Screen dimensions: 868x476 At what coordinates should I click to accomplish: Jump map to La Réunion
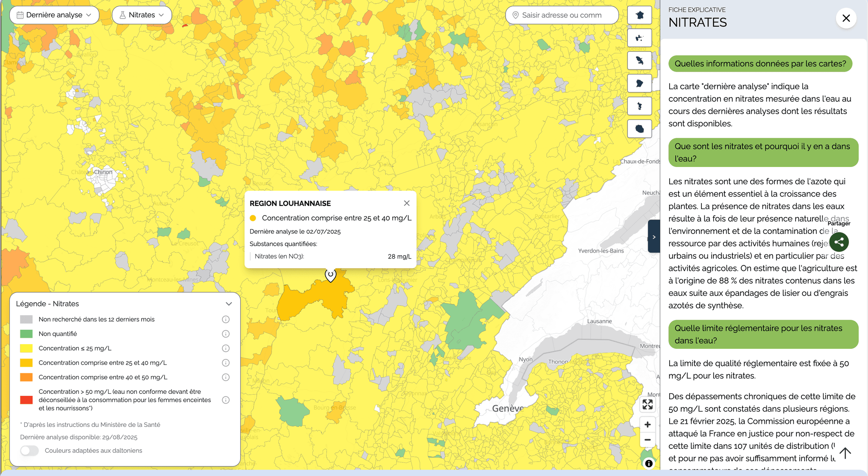pyautogui.click(x=639, y=129)
